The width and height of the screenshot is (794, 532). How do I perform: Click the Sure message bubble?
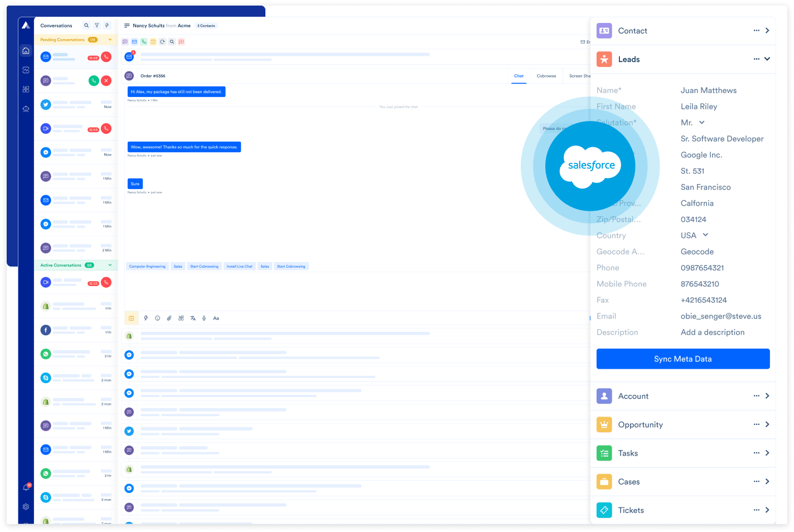point(135,183)
